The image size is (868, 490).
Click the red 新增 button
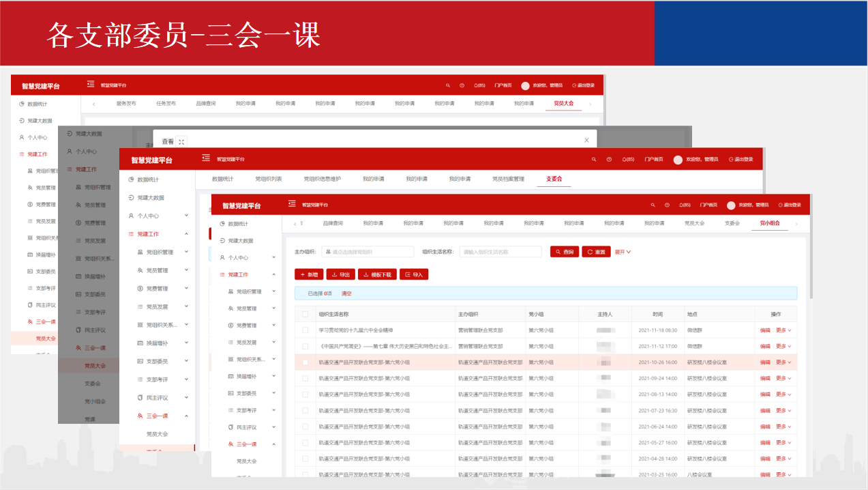click(x=309, y=274)
